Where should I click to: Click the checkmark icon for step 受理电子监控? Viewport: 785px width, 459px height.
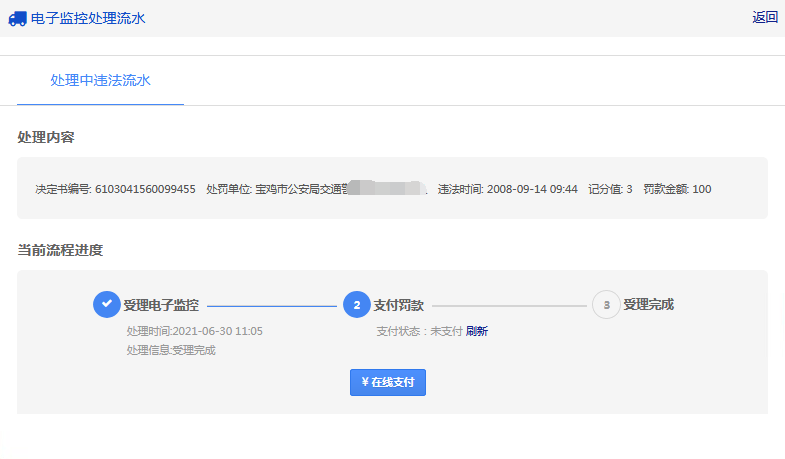[x=106, y=305]
